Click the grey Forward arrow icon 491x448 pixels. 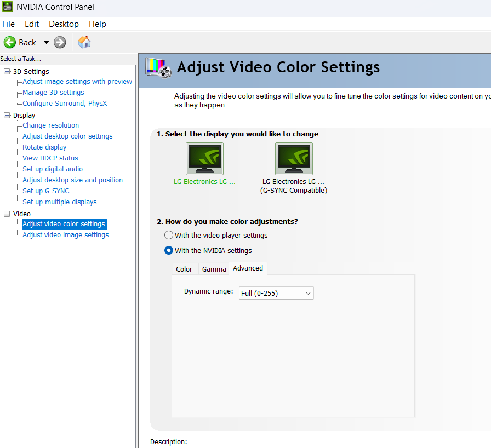pyautogui.click(x=60, y=42)
